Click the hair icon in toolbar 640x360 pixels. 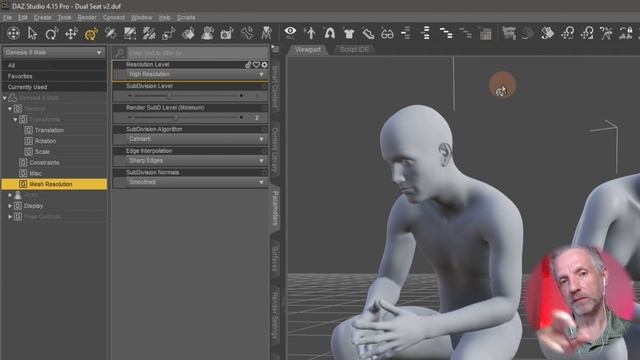[329, 33]
